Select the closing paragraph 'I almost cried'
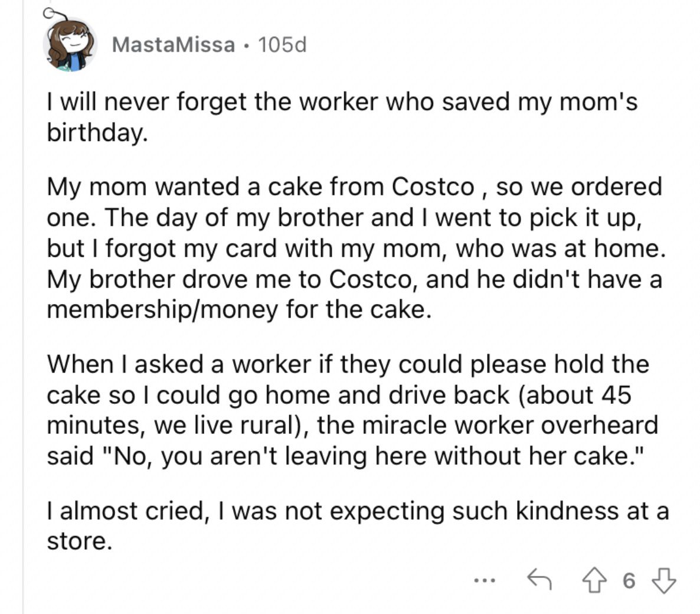This screenshot has height=614, width=700. click(x=358, y=525)
